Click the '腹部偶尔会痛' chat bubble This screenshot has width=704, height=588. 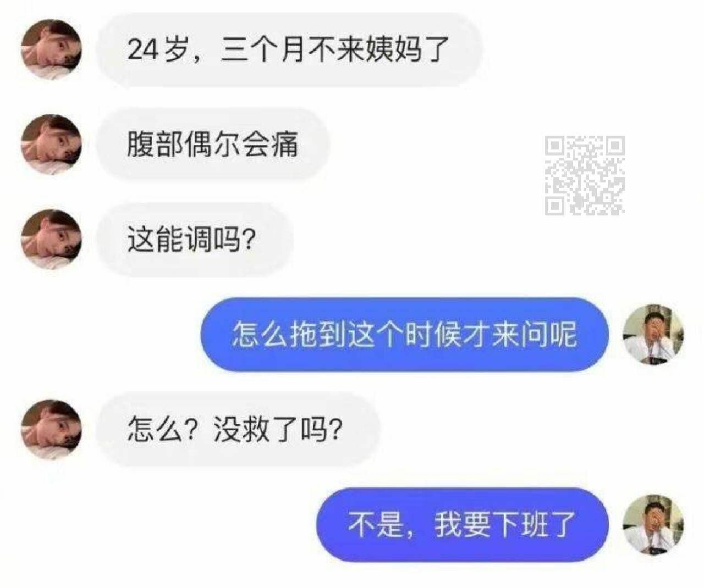[x=213, y=145]
